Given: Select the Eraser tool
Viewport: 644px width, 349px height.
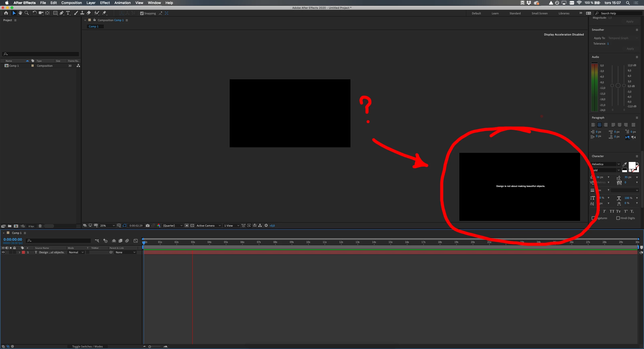Looking at the screenshot, I should pos(89,13).
